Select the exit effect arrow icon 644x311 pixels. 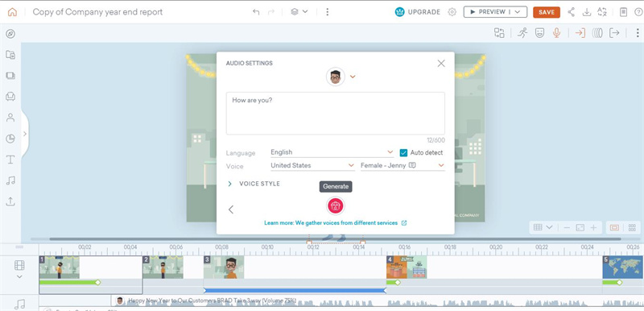tap(614, 33)
